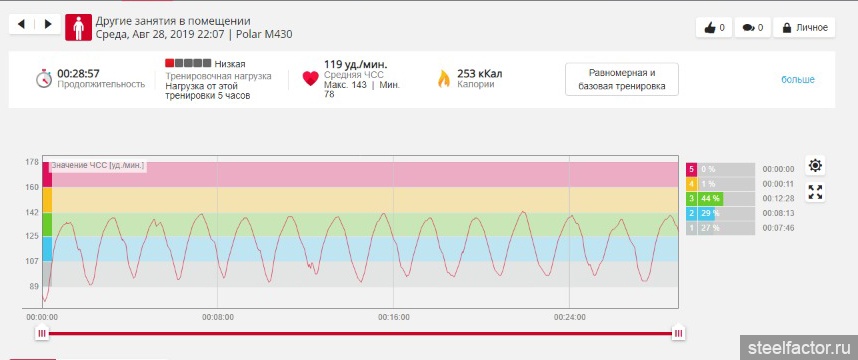Select heart rate zone 2 29% bar
Image resolution: width=858 pixels, height=360 pixels.
(x=720, y=213)
